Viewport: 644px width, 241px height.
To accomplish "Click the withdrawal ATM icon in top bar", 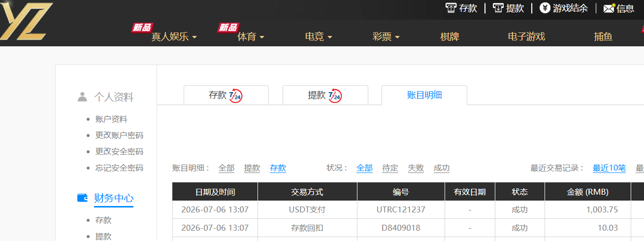I will point(498,8).
